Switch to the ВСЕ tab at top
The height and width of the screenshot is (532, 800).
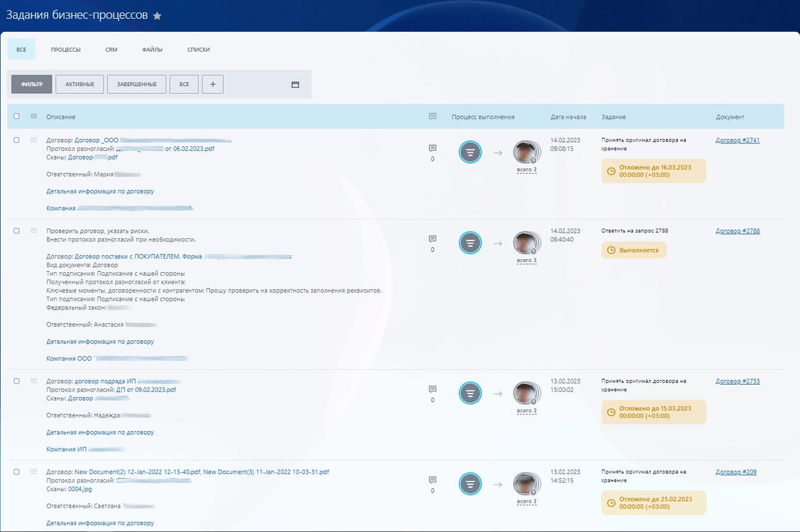tap(21, 50)
